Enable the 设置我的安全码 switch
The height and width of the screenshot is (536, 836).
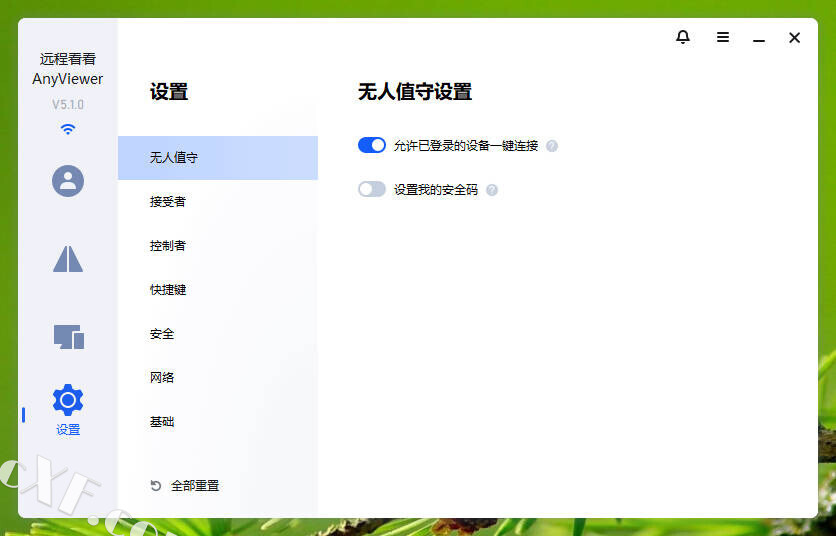[x=372, y=189]
